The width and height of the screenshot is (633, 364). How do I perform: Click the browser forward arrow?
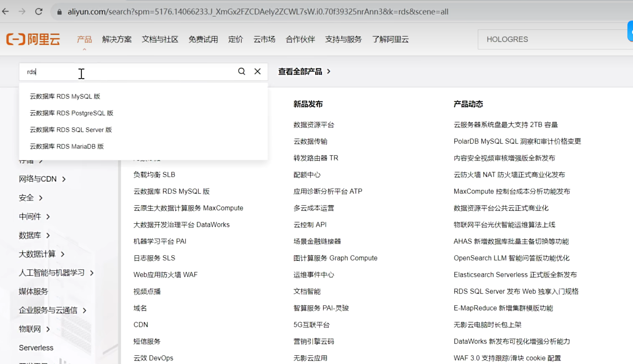(x=22, y=12)
